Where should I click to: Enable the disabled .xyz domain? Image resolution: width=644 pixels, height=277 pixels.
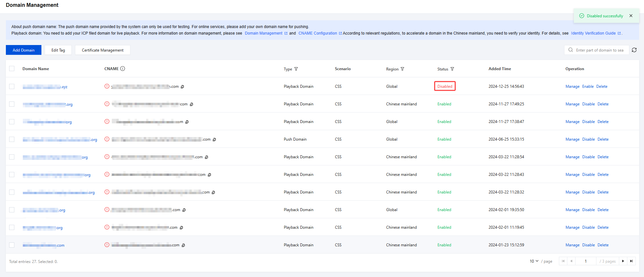[588, 86]
